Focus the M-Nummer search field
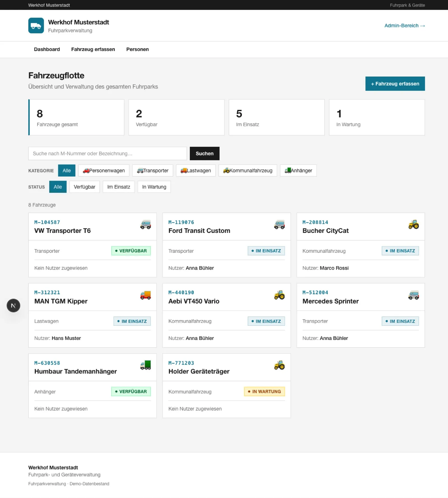The height and width of the screenshot is (498, 448). click(x=108, y=154)
